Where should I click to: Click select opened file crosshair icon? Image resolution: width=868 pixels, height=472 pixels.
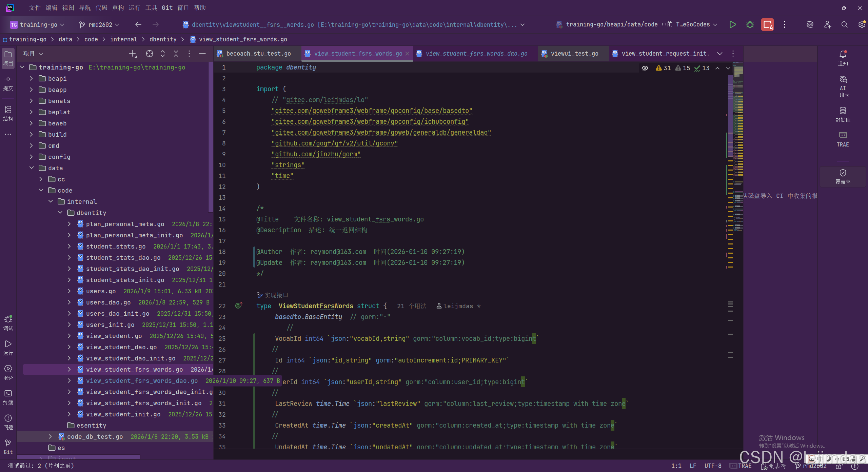(149, 54)
